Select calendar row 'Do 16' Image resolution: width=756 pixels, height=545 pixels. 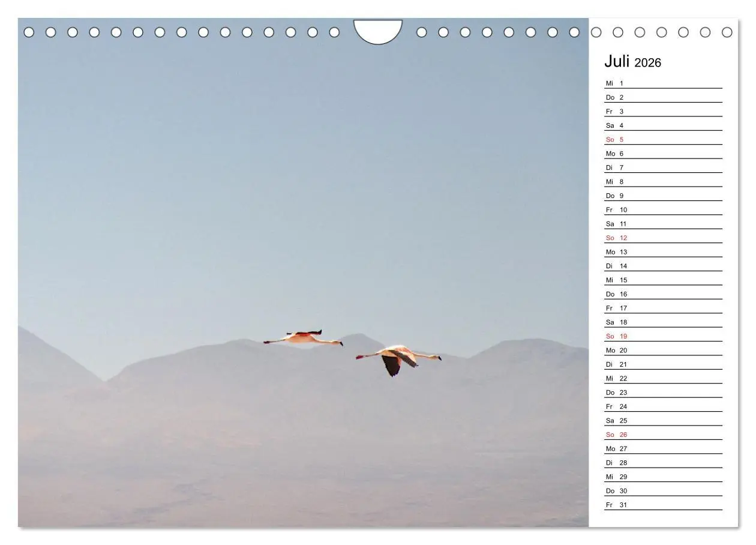(663, 294)
